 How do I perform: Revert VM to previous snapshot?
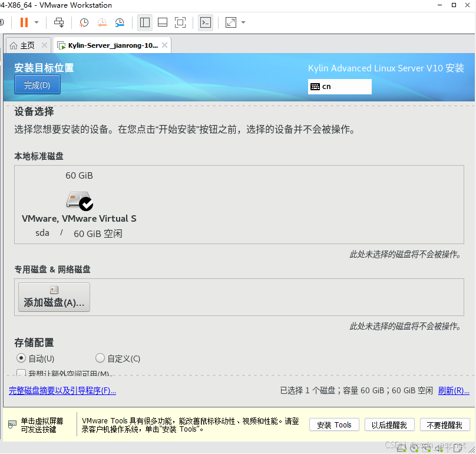102,22
